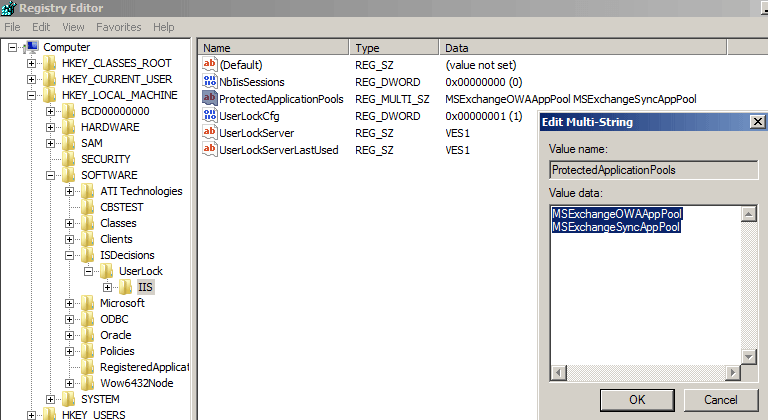Click the Value name field
Screen dimensions: 768x420
653,170
